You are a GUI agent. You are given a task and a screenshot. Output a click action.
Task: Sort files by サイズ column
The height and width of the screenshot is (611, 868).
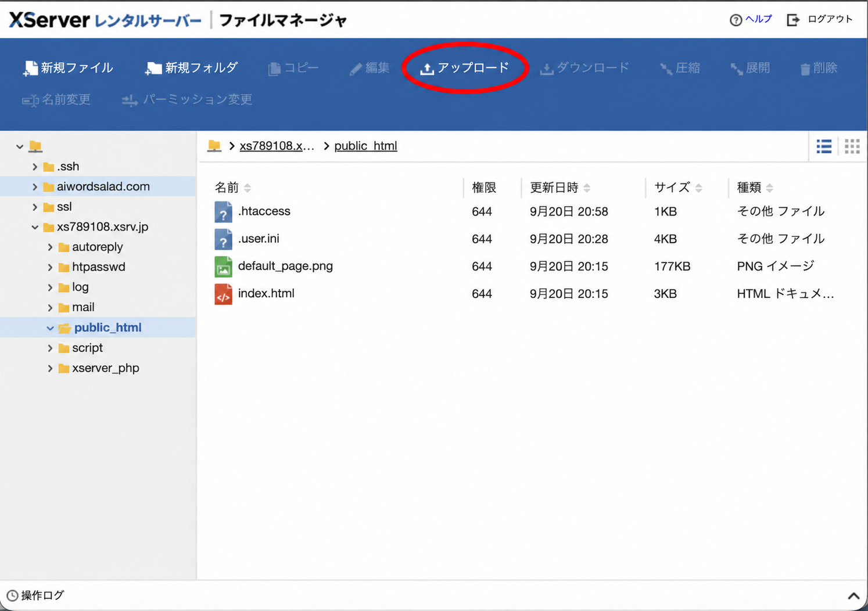click(x=678, y=188)
